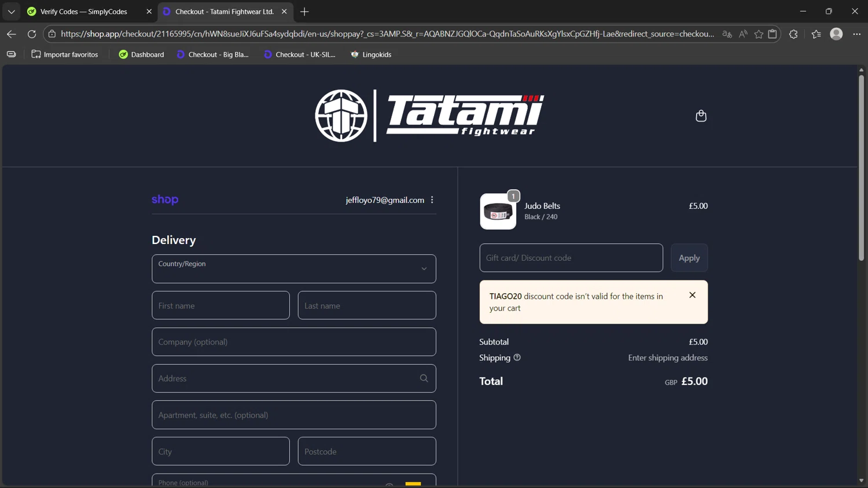The image size is (868, 488).
Task: Open the Importar favoritos bookmark folder
Action: (65, 54)
